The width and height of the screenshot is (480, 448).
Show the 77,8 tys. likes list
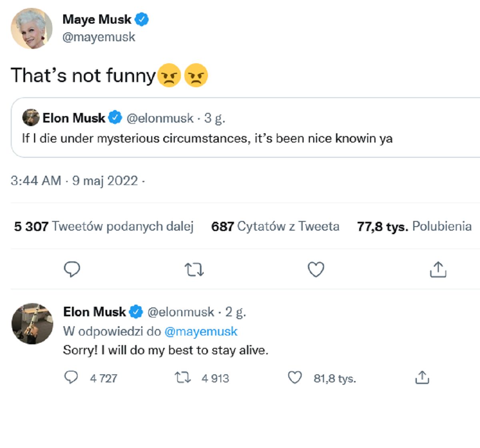coord(414,227)
